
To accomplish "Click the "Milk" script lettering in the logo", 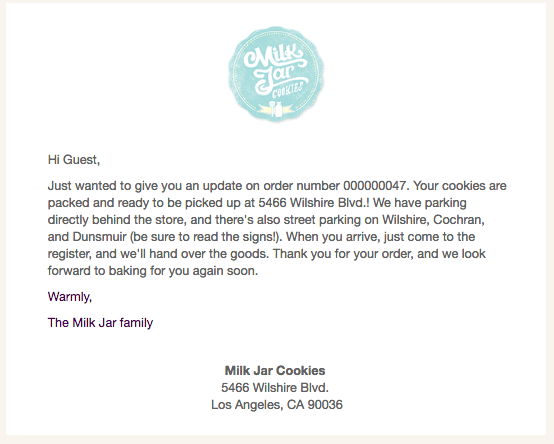I will pos(274,57).
